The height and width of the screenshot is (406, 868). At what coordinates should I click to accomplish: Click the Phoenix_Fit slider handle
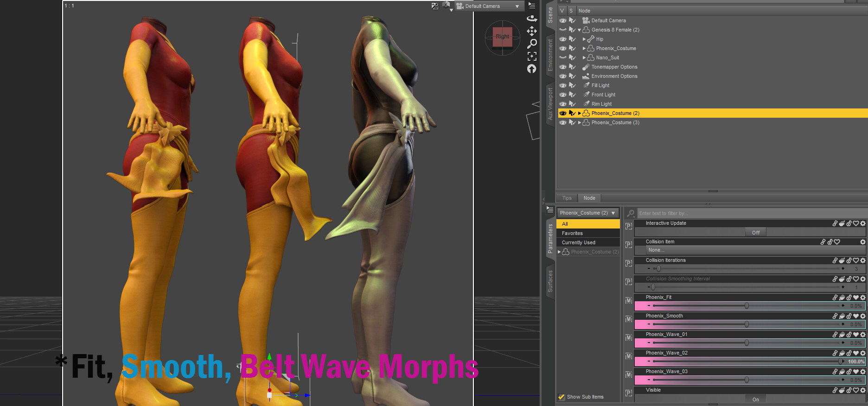[x=747, y=306]
